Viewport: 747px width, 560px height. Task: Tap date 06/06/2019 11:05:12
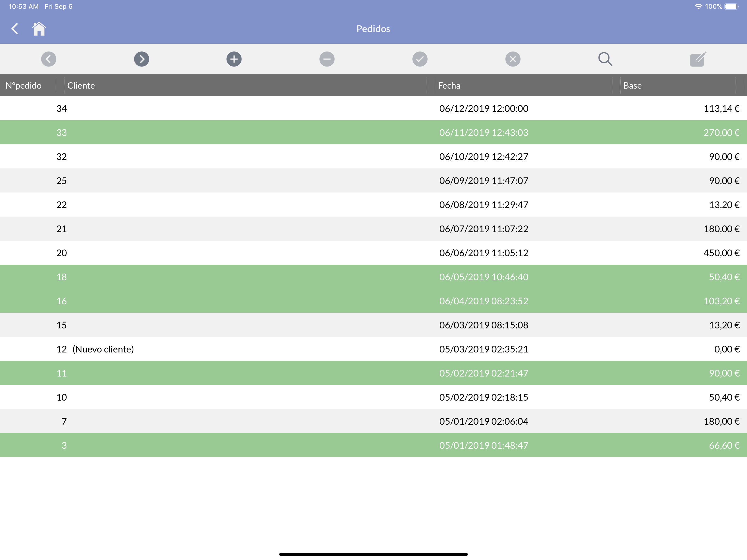484,253
